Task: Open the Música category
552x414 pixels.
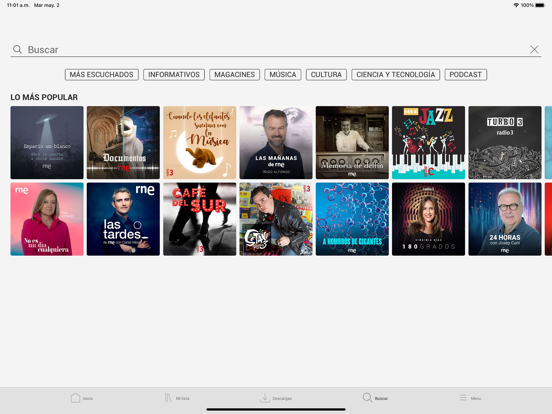Action: pos(283,75)
